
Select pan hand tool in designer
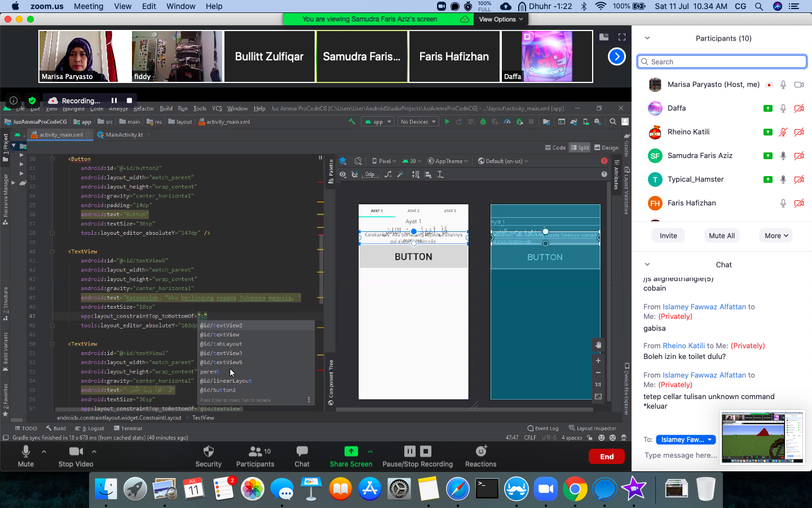point(598,345)
